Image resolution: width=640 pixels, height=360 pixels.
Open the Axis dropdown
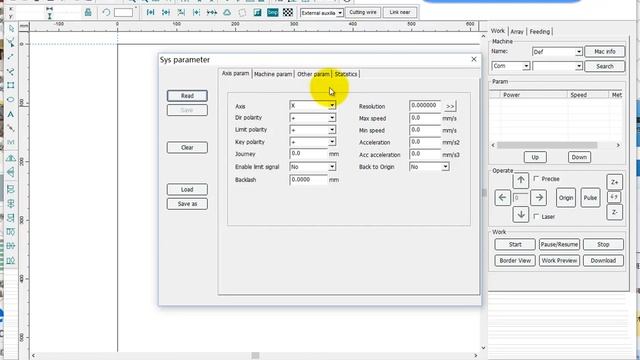[x=332, y=105]
